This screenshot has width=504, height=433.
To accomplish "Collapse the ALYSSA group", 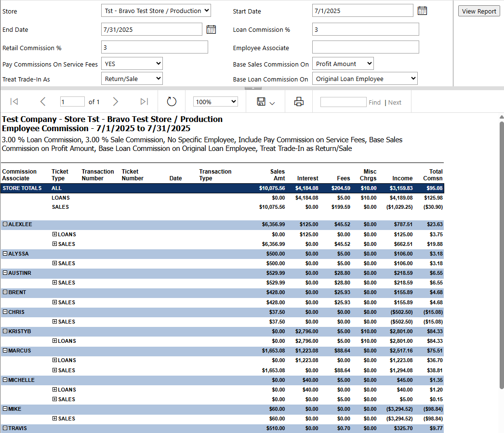I will 5,254.
